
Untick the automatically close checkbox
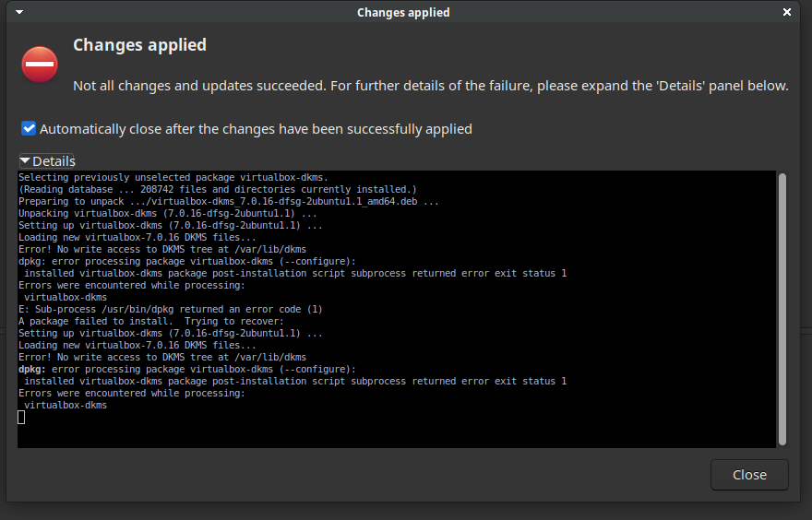pyautogui.click(x=29, y=128)
